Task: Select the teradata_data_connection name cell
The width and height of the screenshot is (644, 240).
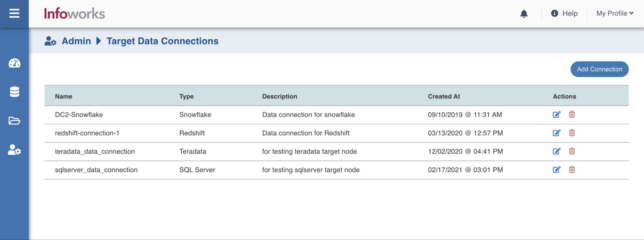Action: click(x=95, y=151)
